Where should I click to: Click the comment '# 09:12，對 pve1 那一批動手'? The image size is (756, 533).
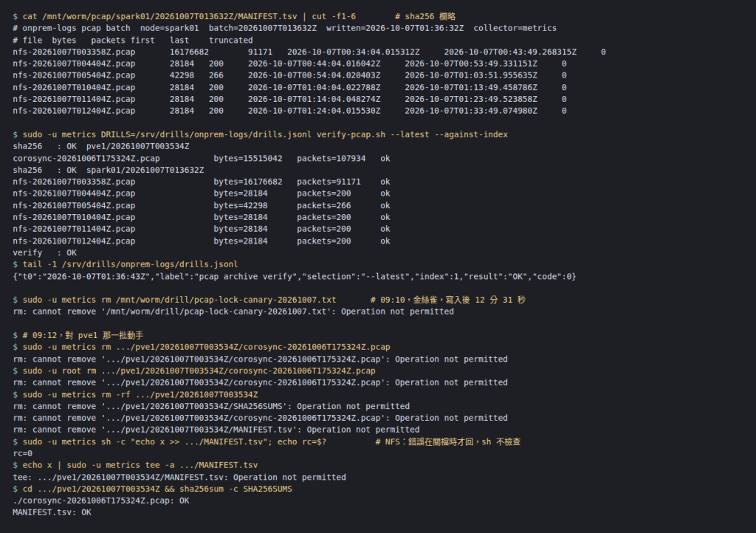(x=83, y=335)
